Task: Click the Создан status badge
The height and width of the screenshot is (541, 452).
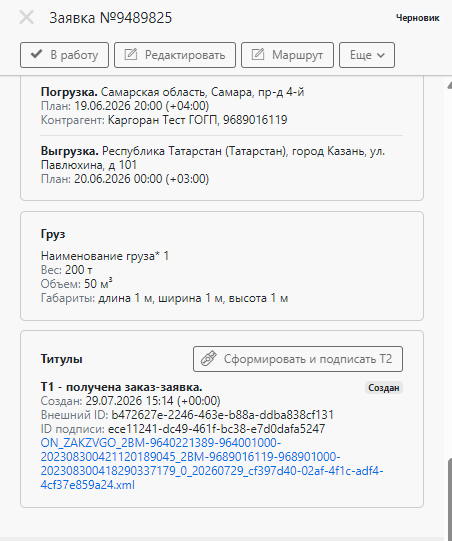Action: (x=384, y=388)
